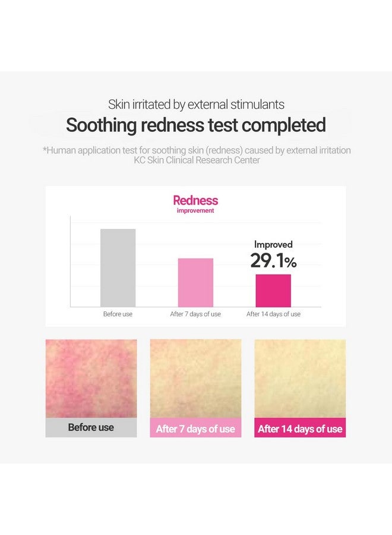Click the gray Before use label banner
This screenshot has width=392, height=535.
pos(91,427)
